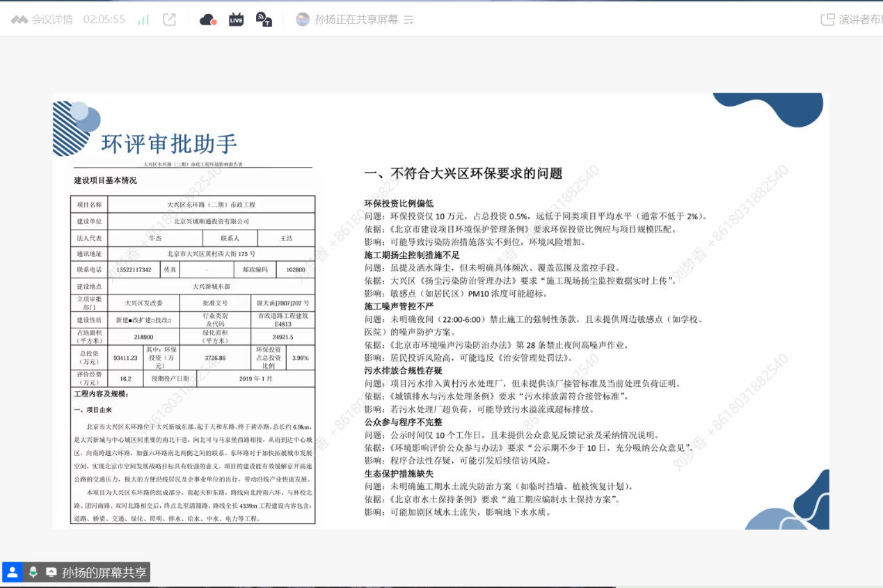Click the blue participant icon at bottom left
Viewport: 883px width, 588px height.
(x=12, y=572)
